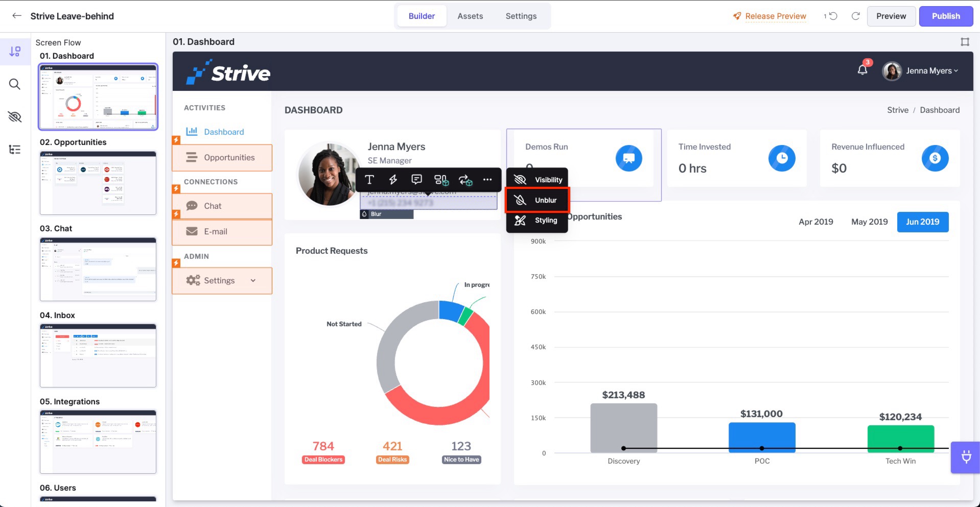Click the POC blue bar

[762, 438]
